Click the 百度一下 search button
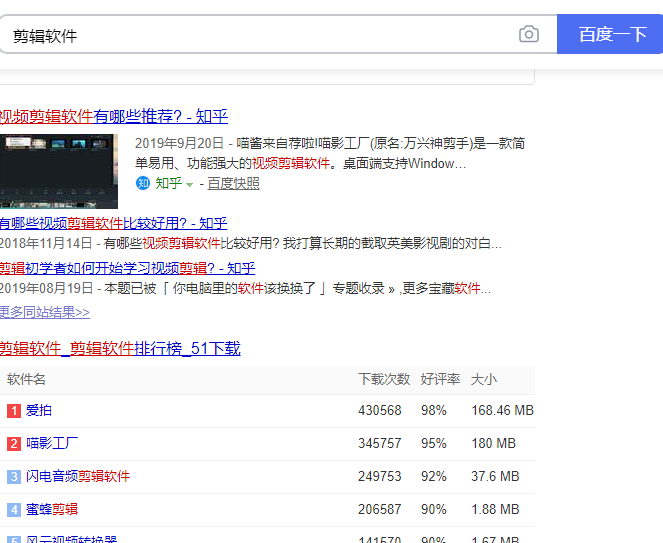 pos(610,34)
